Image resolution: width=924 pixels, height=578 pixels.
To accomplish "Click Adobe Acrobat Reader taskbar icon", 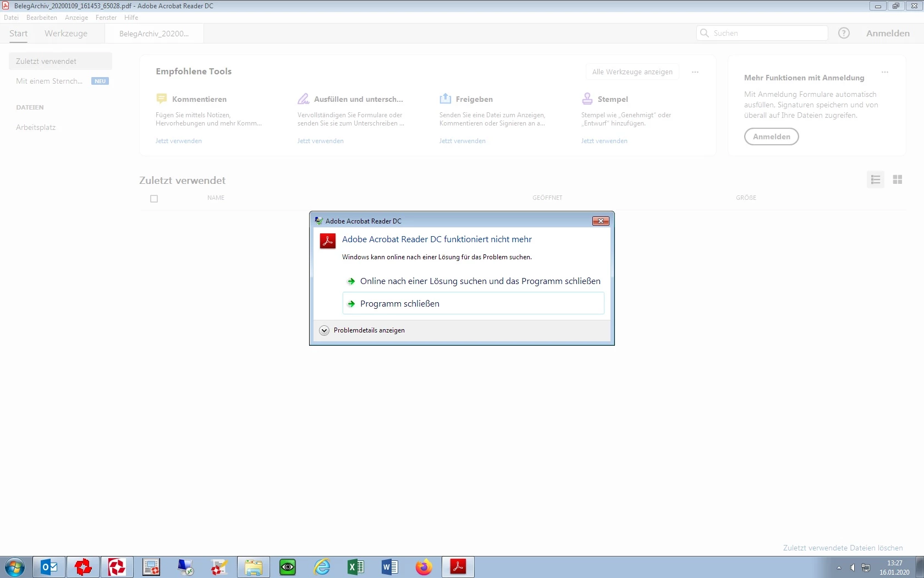I will click(458, 567).
